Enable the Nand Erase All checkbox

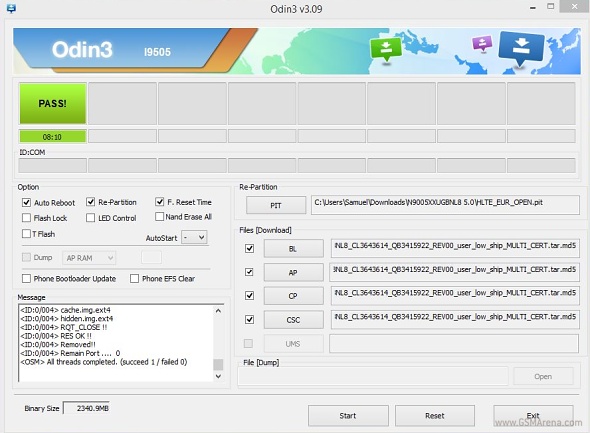[x=160, y=217]
